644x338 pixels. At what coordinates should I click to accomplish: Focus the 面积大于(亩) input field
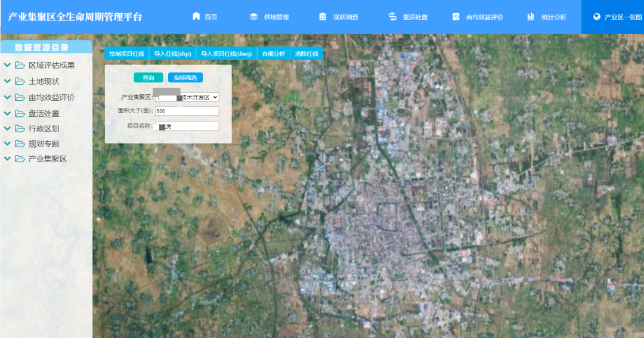[187, 111]
